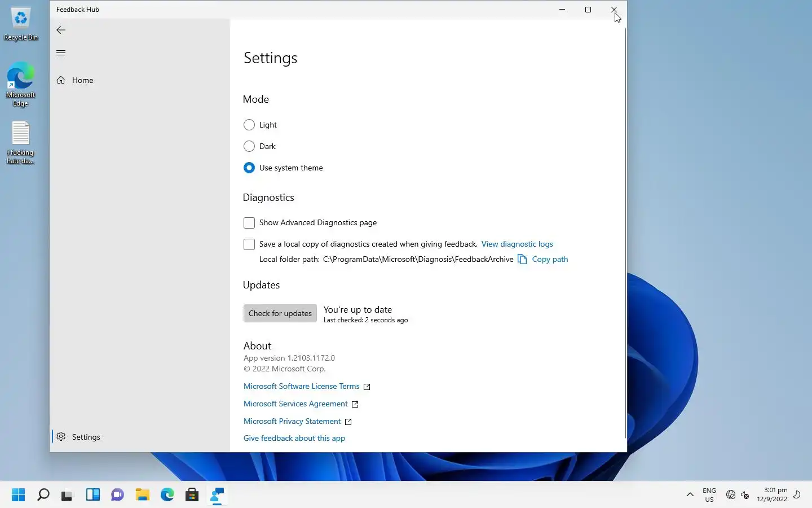Select the Recycle Bin desktop icon

[x=21, y=24]
